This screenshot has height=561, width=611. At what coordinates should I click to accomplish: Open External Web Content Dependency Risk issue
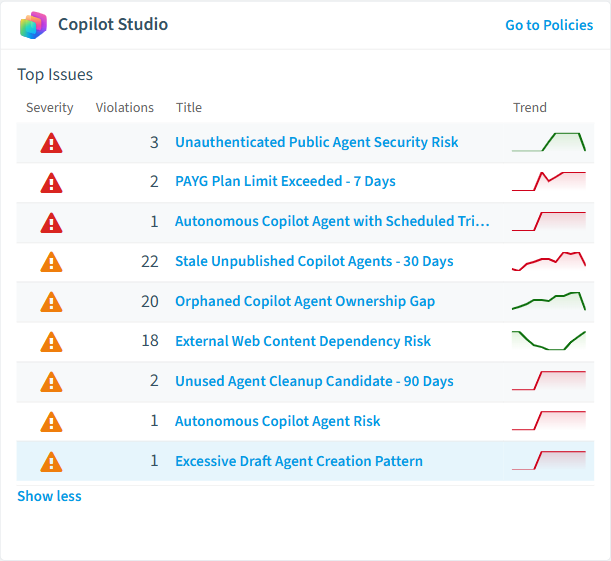pyautogui.click(x=303, y=341)
